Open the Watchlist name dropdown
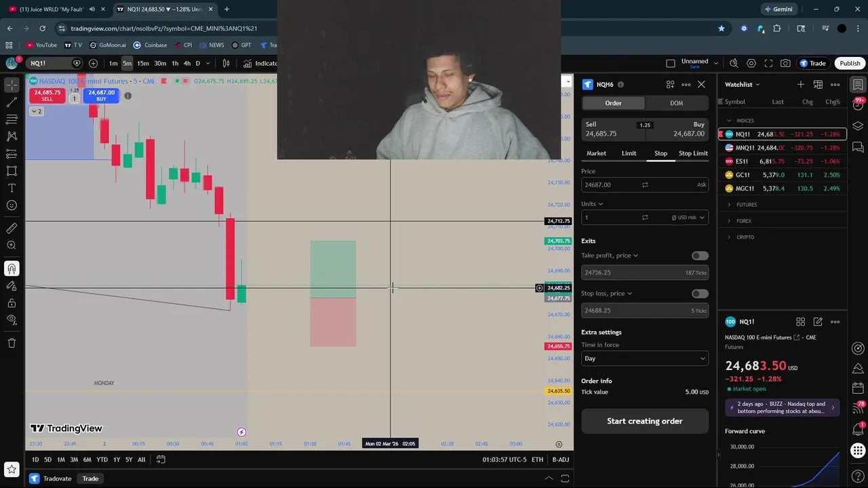The width and height of the screenshot is (868, 488). click(742, 85)
